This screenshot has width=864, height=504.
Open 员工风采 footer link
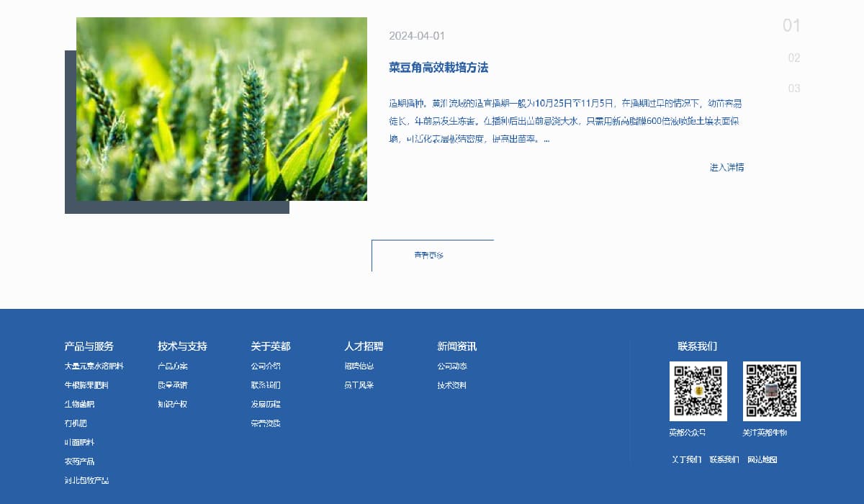point(359,385)
